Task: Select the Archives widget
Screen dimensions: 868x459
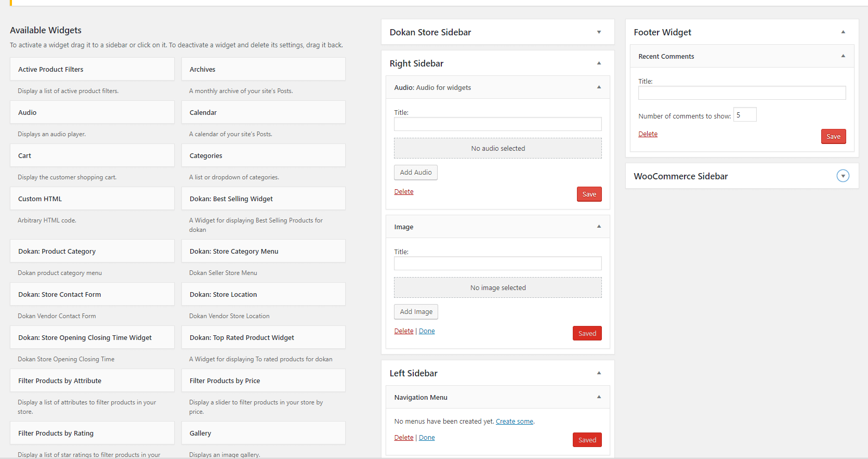Action: click(264, 69)
